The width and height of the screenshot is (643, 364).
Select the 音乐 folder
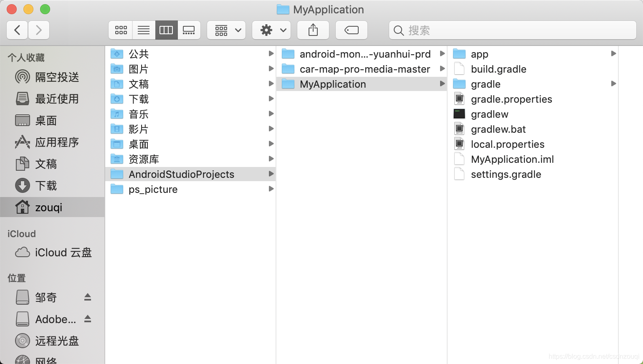click(x=190, y=114)
